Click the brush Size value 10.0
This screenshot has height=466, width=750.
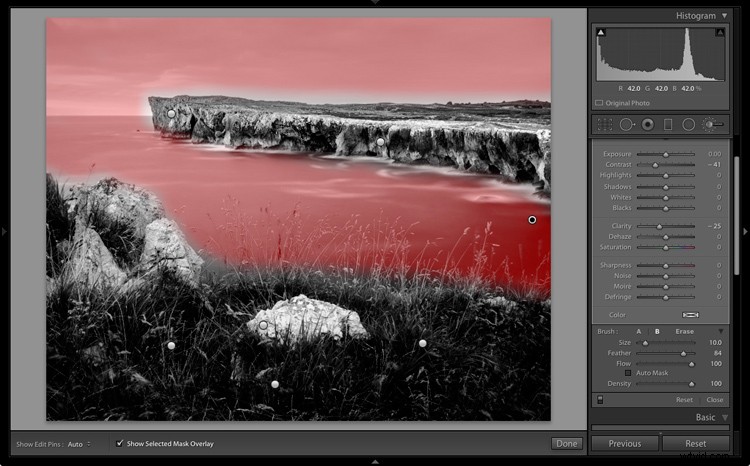click(x=715, y=343)
